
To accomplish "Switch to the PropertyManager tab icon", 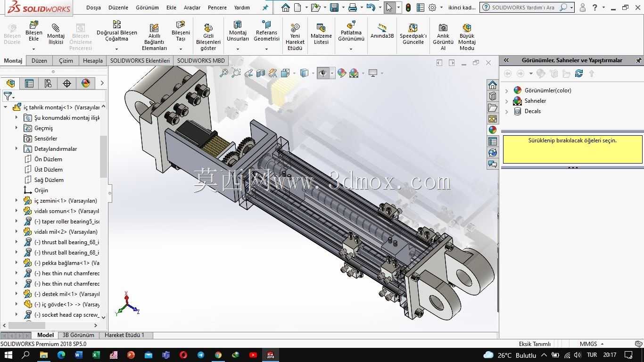I will [29, 83].
